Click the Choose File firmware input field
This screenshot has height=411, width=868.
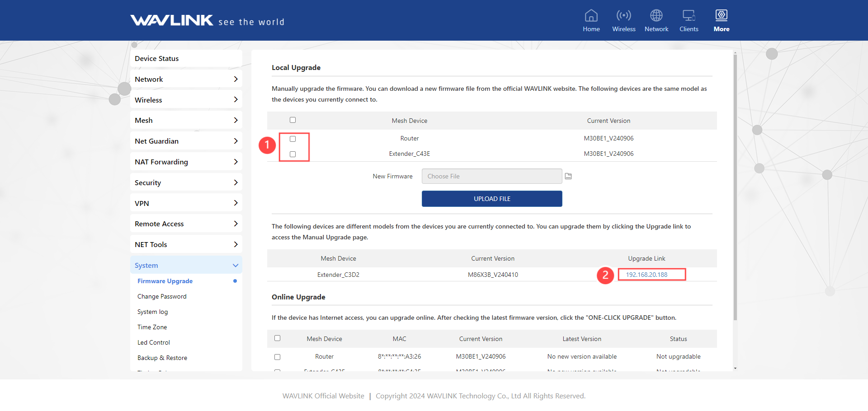pyautogui.click(x=491, y=176)
